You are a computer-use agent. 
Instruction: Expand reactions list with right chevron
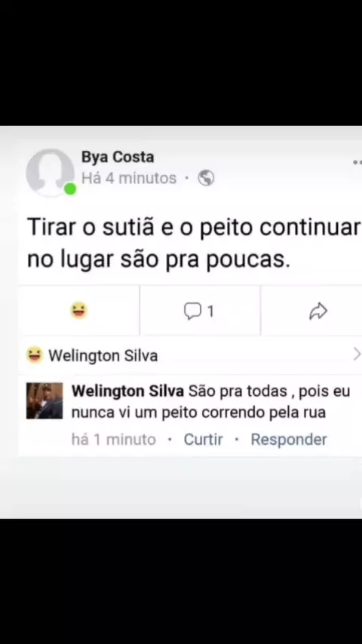(357, 354)
